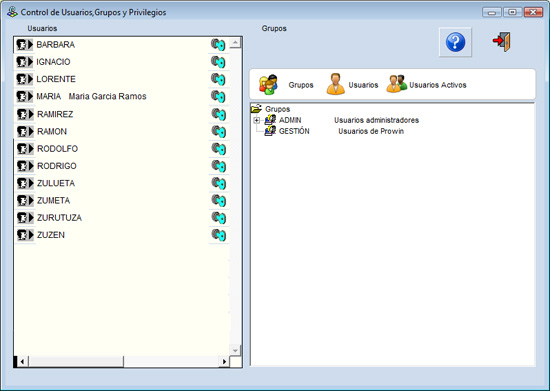This screenshot has width=550, height=391.
Task: Click the horizontal scrollbar thumb in user list
Action: [x=76, y=361]
